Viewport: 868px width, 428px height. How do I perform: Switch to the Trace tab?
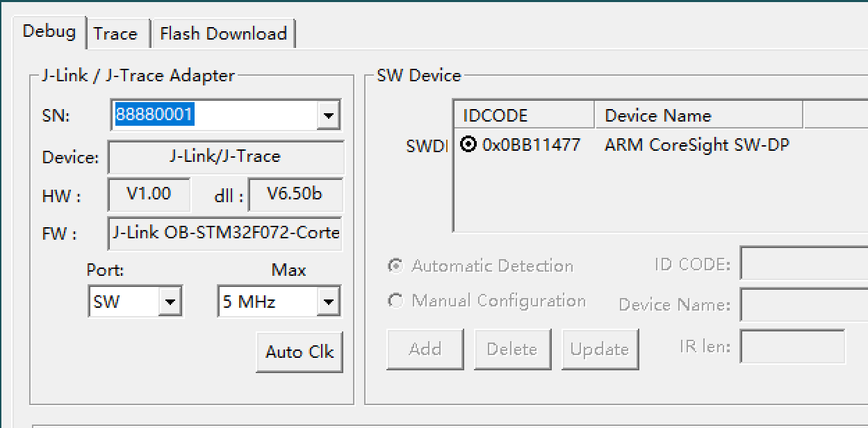click(x=117, y=32)
